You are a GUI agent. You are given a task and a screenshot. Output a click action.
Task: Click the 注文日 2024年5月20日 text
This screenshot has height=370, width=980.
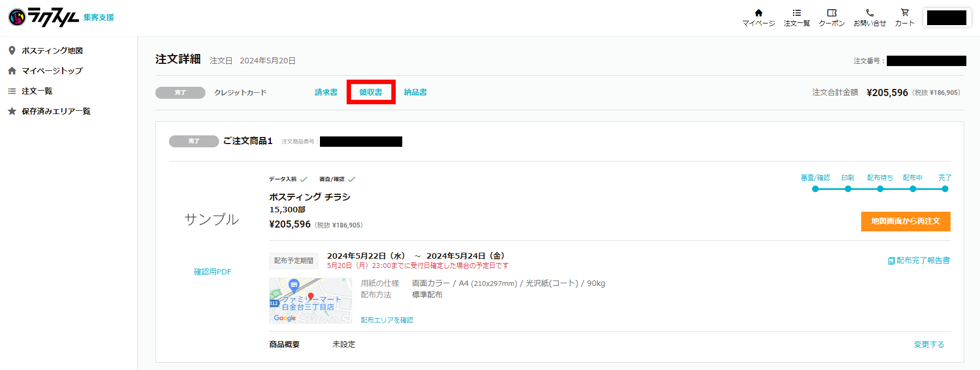point(253,61)
